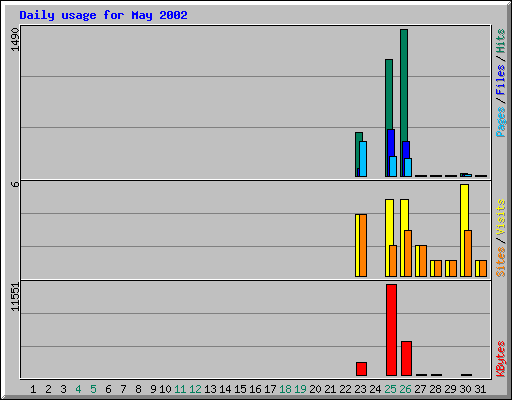Click the cyan Pages legend label

[500, 122]
